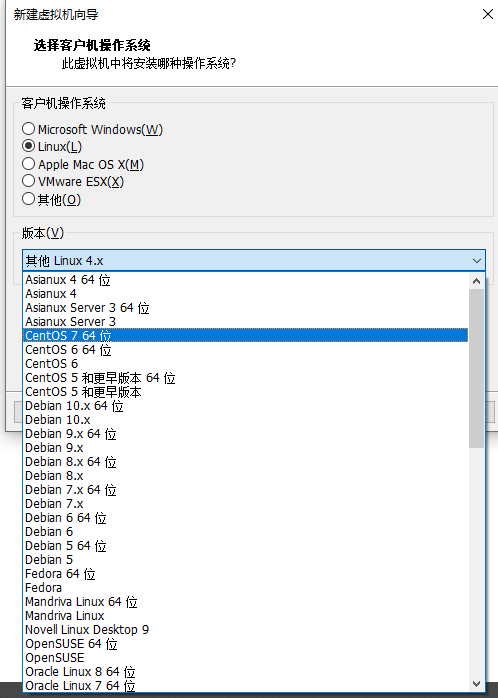
Task: Choose Novell Linux Desktop 9
Action: click(245, 629)
